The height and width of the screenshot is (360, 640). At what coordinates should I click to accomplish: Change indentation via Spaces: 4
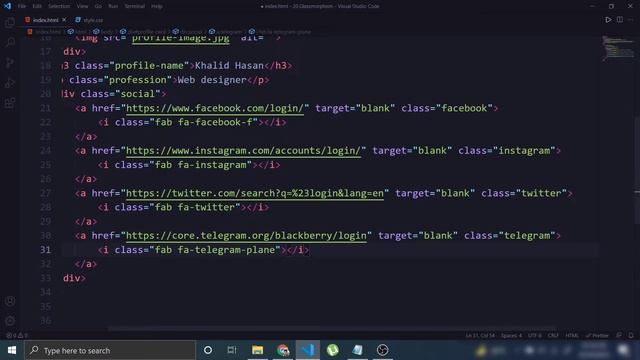511,336
